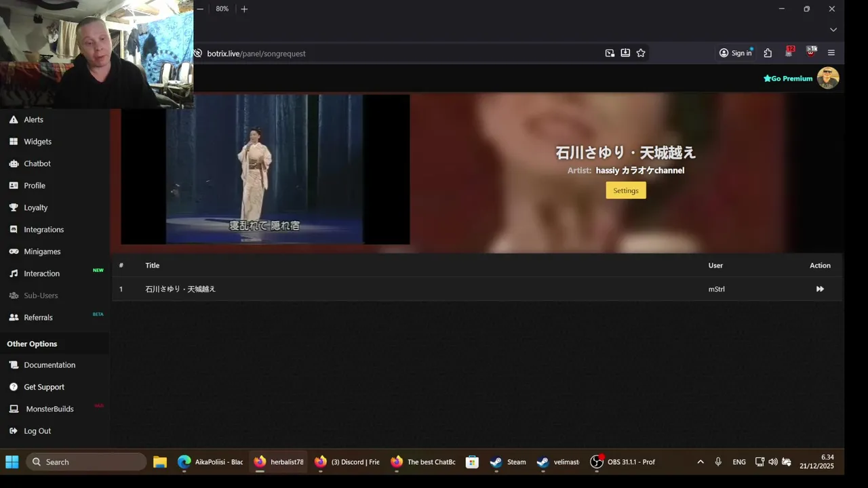Click the playing song video thumbnail
Viewport: 868px width, 488px height.
pos(265,169)
